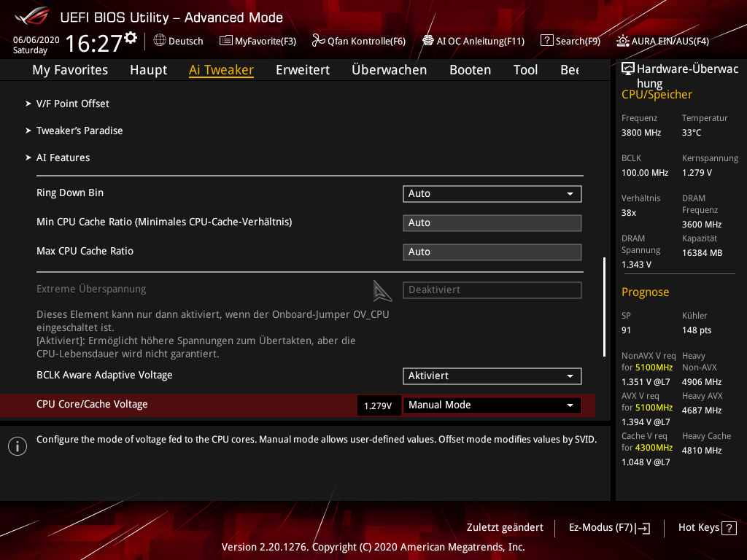Screen dimensions: 747x560
Task: Open BCLK Aware Adaptive Voltage dropdown
Action: click(x=492, y=376)
